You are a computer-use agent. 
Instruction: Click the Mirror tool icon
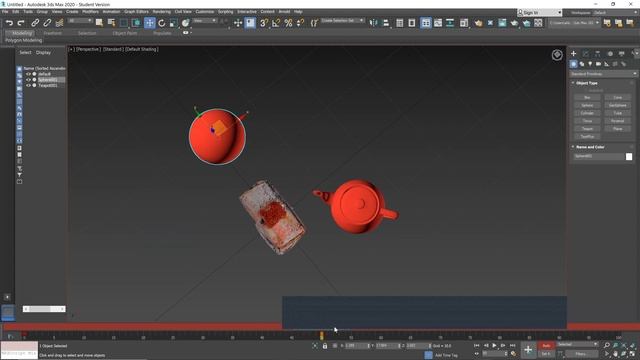[x=373, y=23]
